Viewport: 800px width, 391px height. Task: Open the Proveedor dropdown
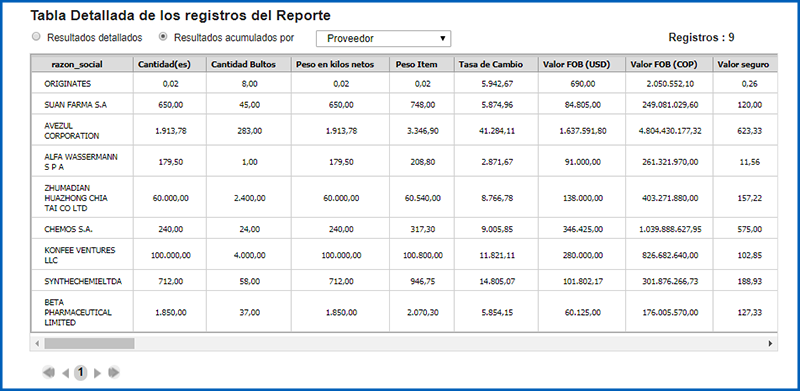[383, 39]
